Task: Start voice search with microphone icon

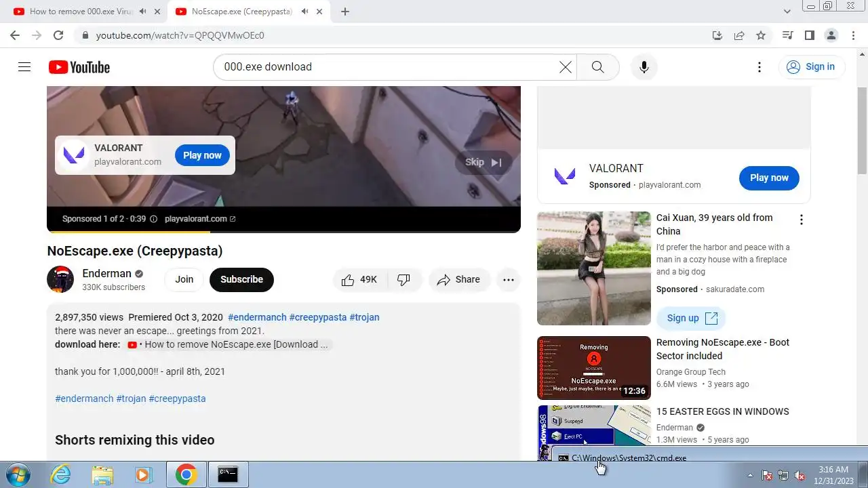Action: tap(644, 66)
